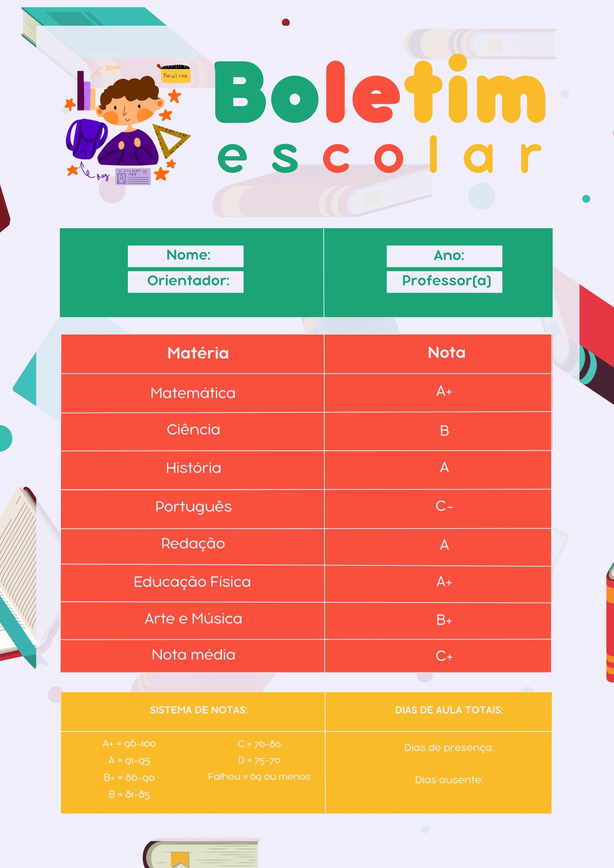Click the book with bookmark at bottom
This screenshot has height=868, width=614.
[x=200, y=853]
